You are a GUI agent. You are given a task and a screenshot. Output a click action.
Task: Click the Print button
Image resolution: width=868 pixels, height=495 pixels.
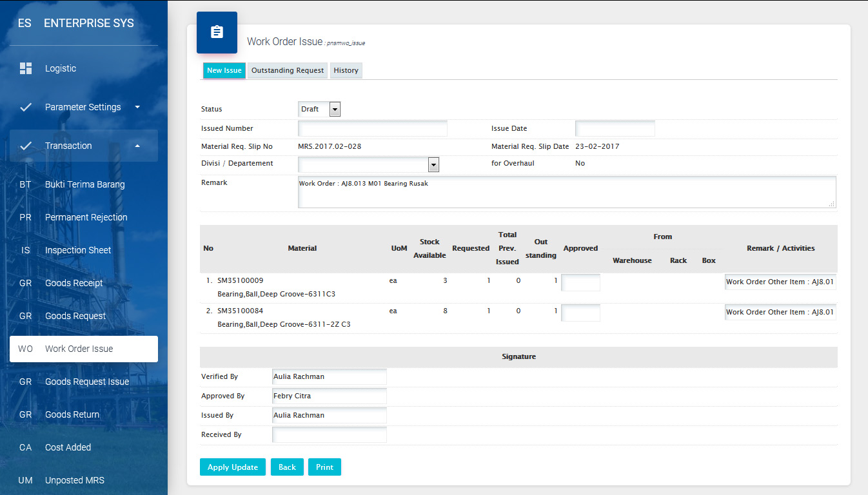[324, 467]
